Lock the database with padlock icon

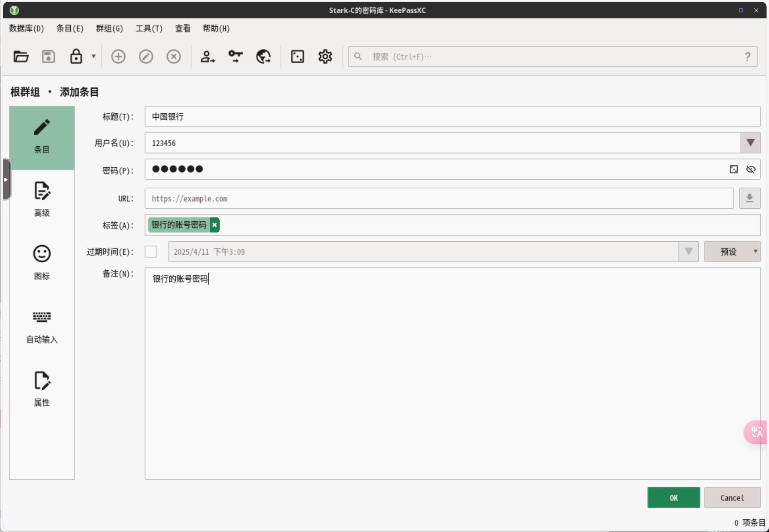(76, 57)
